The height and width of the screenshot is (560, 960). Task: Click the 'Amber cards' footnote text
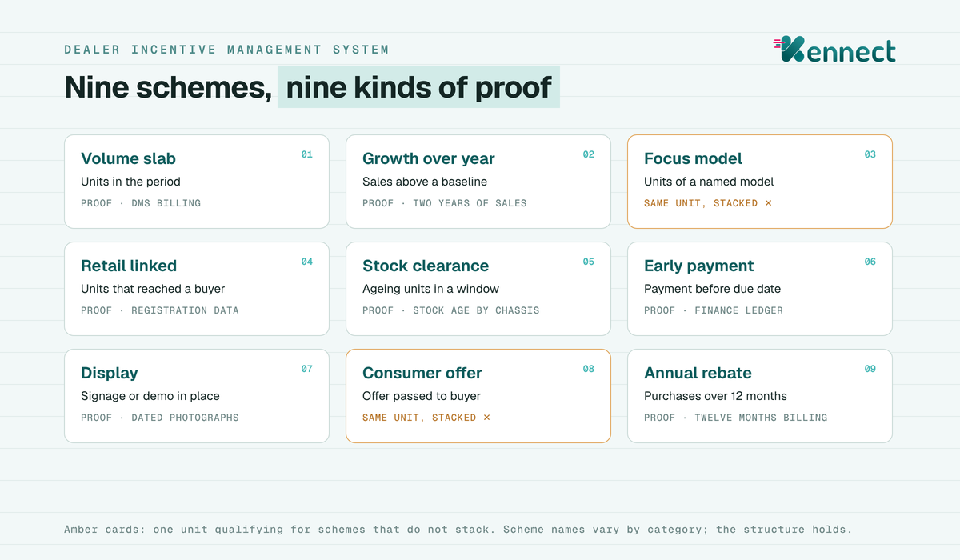click(x=458, y=530)
